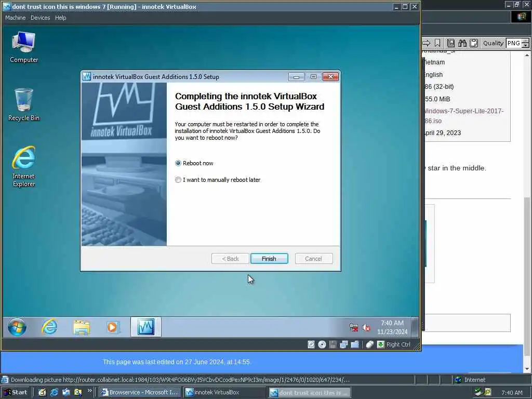Click the binoculars find icon
This screenshot has height=399, width=532.
462,43
